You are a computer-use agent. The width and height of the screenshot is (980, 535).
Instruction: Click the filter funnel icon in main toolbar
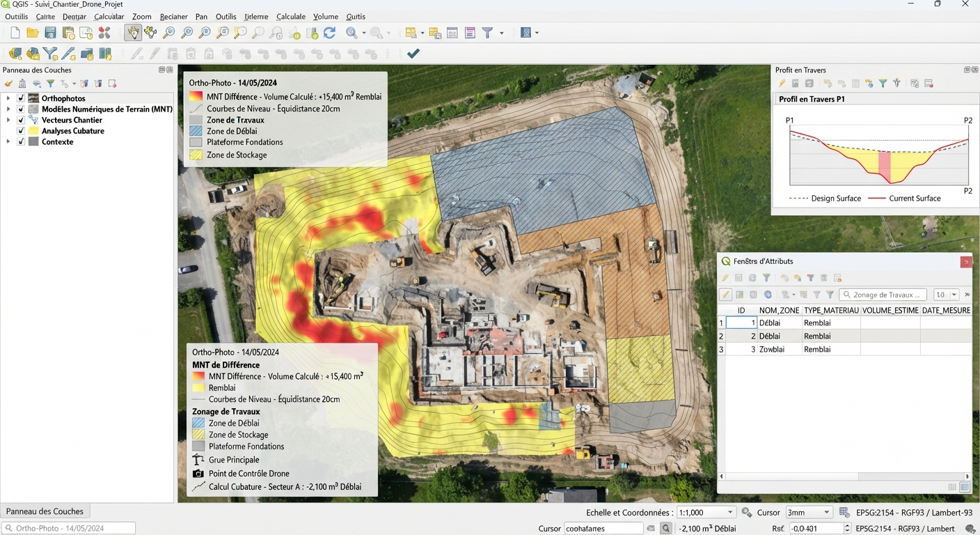[x=487, y=33]
